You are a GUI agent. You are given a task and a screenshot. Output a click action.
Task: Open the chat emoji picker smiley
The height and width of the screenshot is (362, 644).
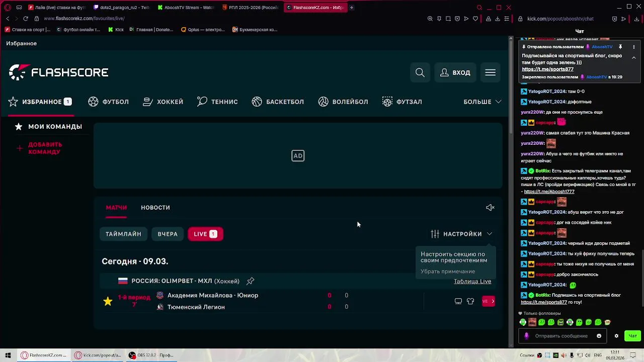(x=599, y=336)
